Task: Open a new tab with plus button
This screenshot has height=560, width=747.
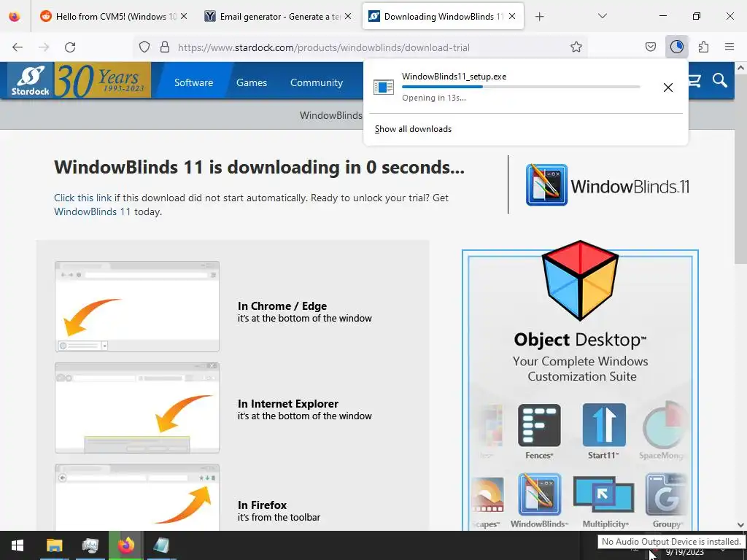Action: coord(539,17)
